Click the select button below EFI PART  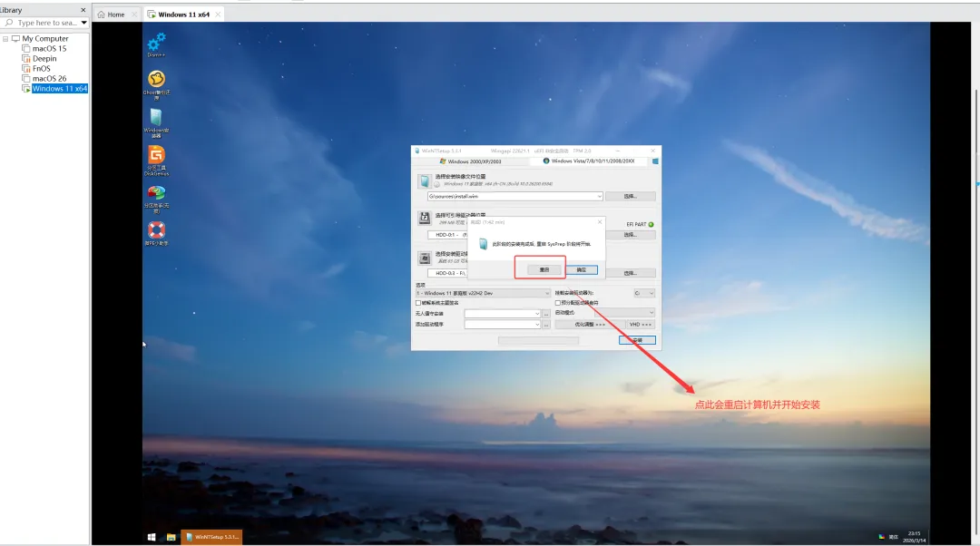click(x=630, y=235)
